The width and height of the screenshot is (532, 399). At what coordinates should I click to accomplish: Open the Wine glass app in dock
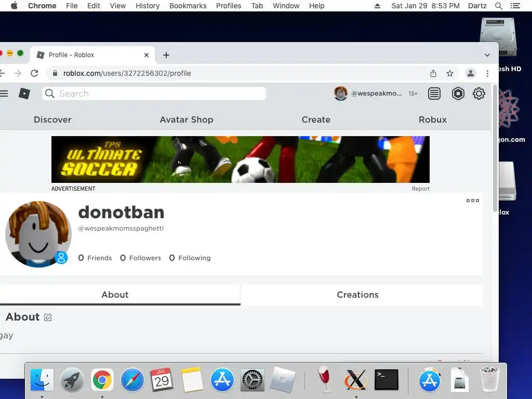tap(325, 379)
